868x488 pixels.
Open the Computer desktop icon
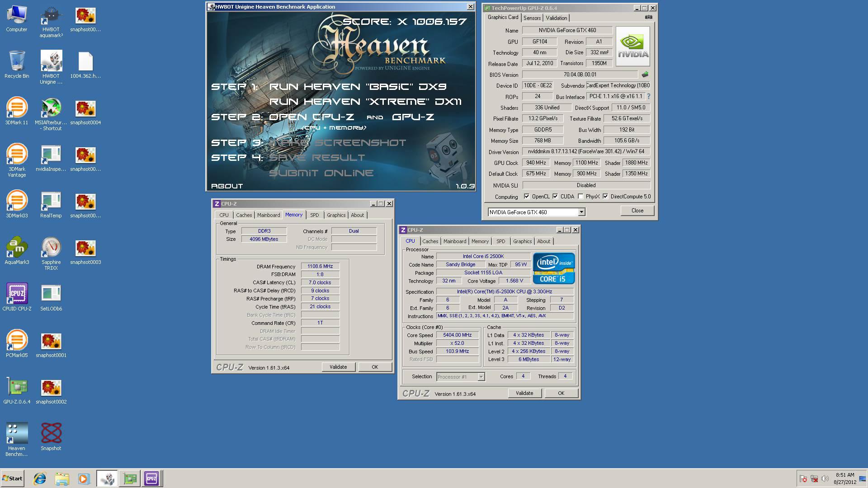tap(17, 19)
